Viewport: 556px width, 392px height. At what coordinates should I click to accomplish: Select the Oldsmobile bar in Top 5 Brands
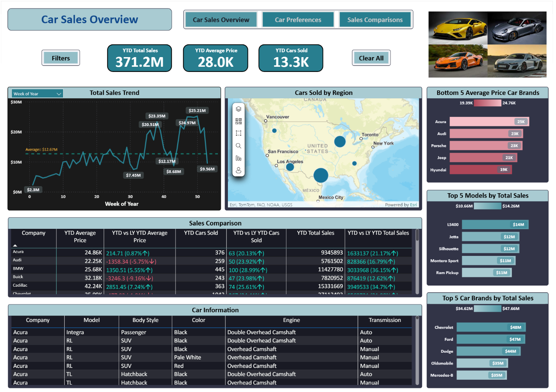pyautogui.click(x=482, y=363)
